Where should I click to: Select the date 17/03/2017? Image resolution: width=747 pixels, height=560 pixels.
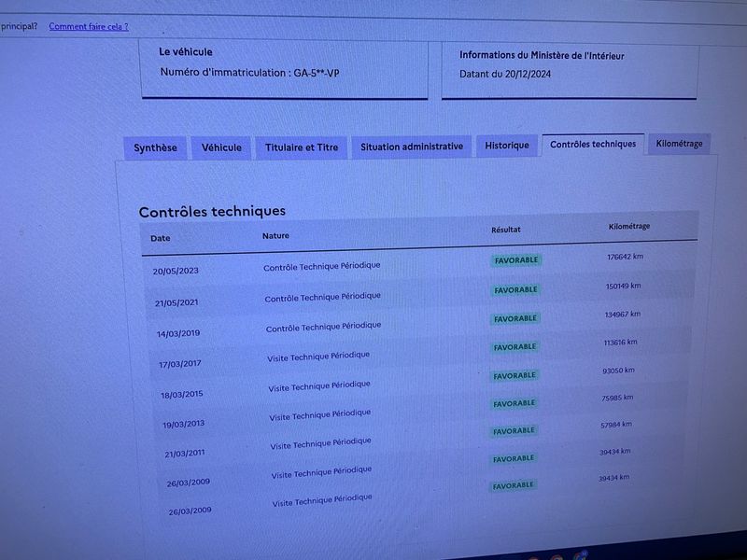click(179, 364)
